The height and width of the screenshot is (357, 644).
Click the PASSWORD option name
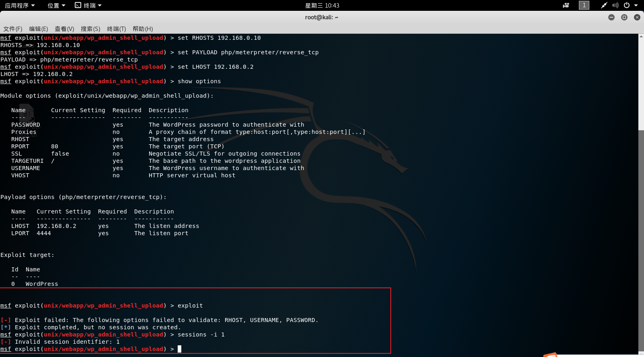point(26,125)
